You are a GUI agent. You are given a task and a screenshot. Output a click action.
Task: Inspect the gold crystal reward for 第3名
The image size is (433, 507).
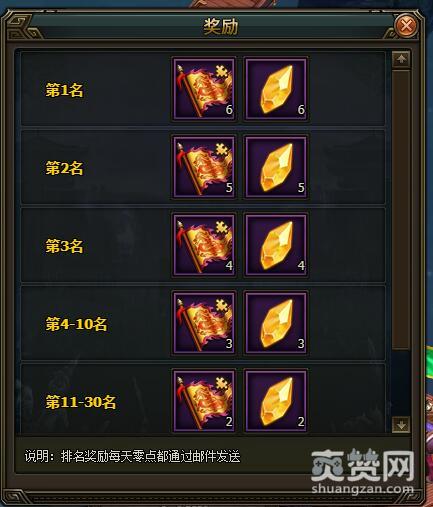pyautogui.click(x=276, y=245)
